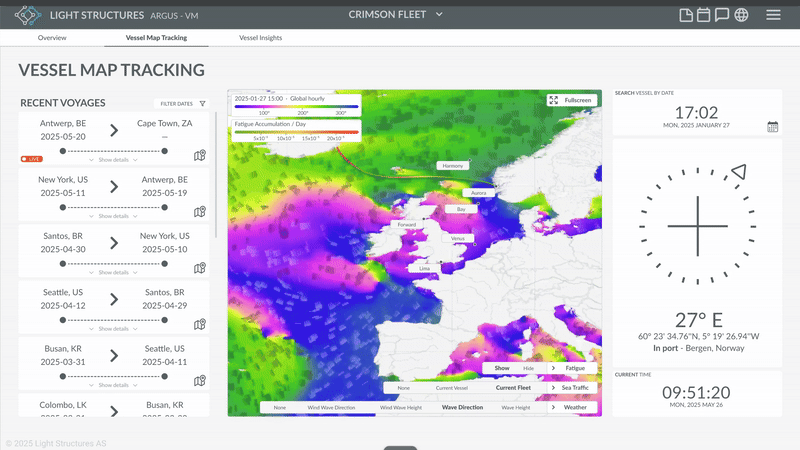The image size is (800, 450).
Task: Click the Filter Dates funnel icon
Action: coord(203,103)
